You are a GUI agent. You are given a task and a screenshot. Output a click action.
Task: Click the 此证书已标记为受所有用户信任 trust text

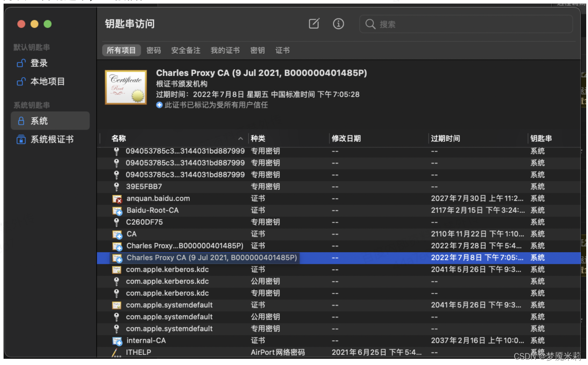tap(216, 105)
